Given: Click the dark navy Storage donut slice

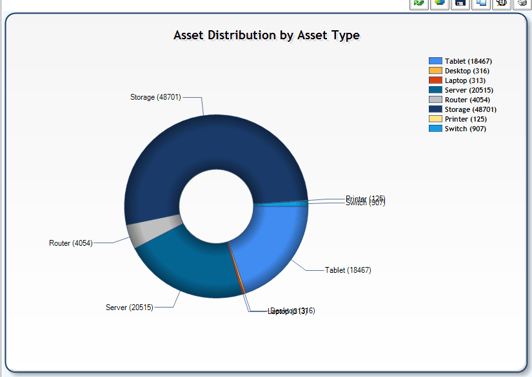Looking at the screenshot, I should [210, 143].
